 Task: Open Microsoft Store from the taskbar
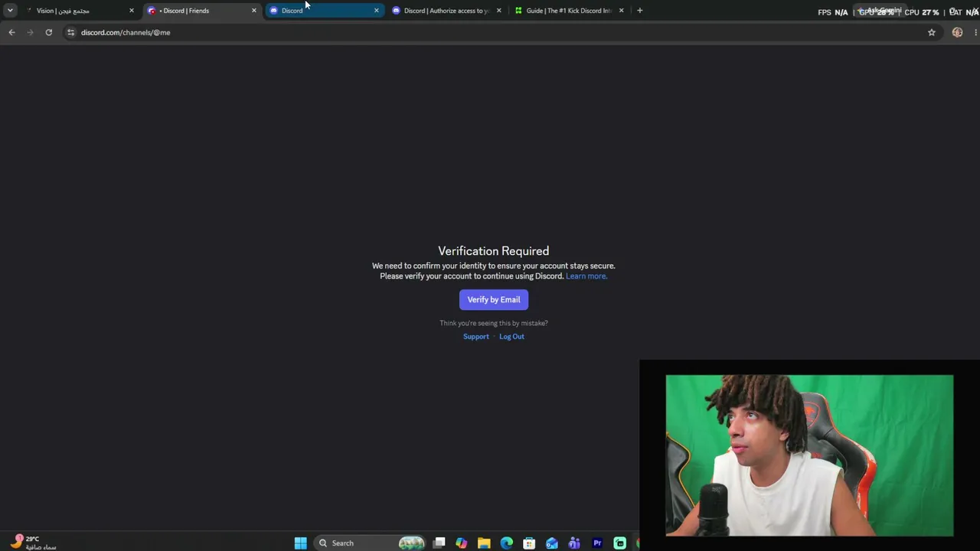(x=529, y=543)
